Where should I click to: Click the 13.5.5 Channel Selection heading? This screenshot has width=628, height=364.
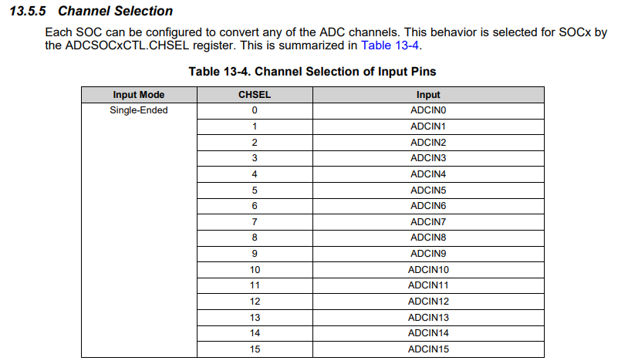(x=92, y=12)
